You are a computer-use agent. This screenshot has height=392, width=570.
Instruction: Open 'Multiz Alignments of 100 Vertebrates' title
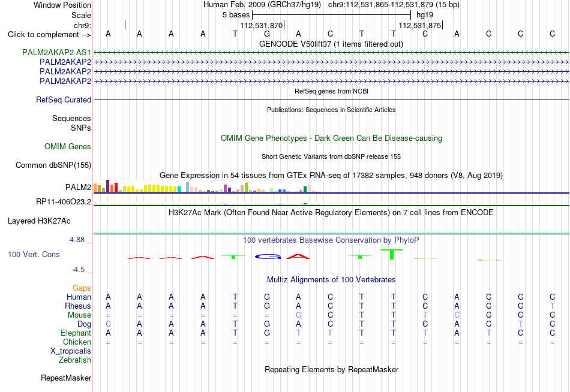[x=331, y=280]
